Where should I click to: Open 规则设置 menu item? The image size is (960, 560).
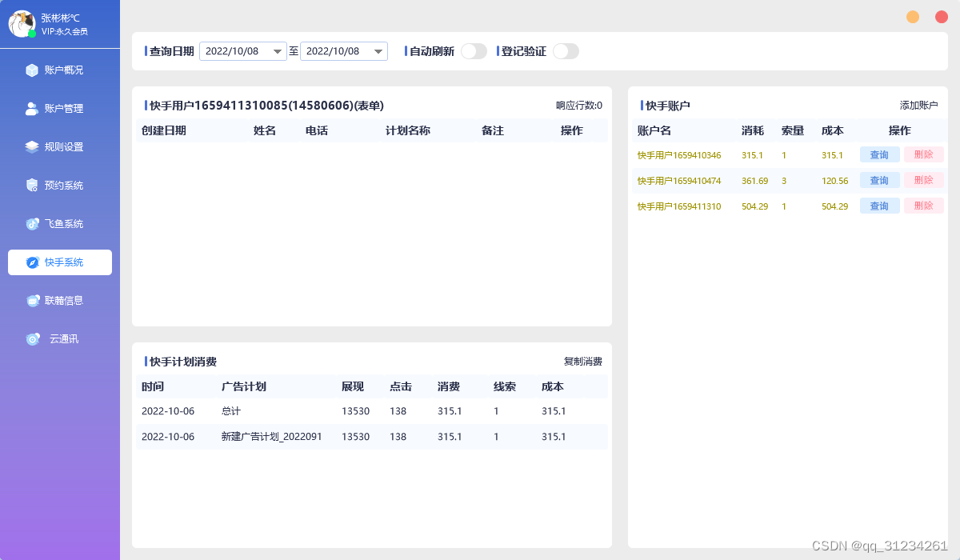(60, 147)
